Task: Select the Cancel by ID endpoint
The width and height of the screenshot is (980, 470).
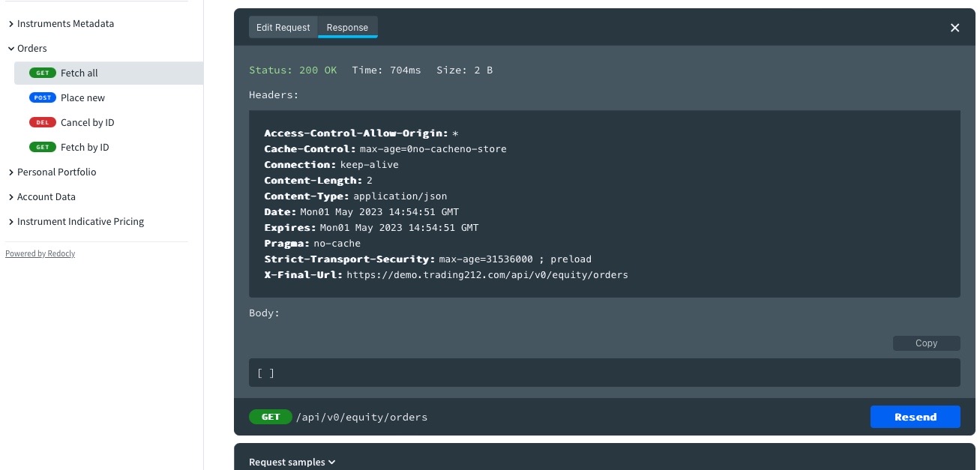Action: [87, 122]
